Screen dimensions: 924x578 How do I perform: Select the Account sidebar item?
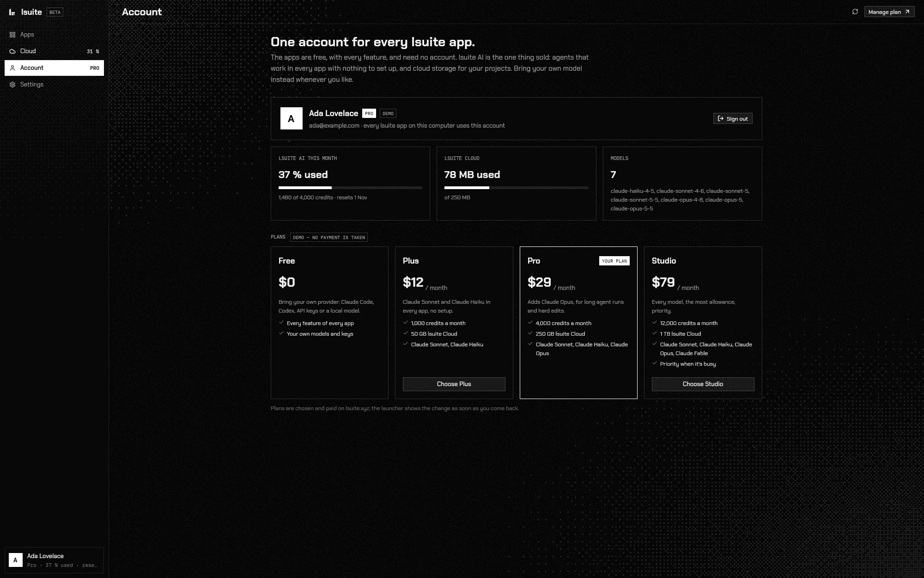tap(54, 68)
